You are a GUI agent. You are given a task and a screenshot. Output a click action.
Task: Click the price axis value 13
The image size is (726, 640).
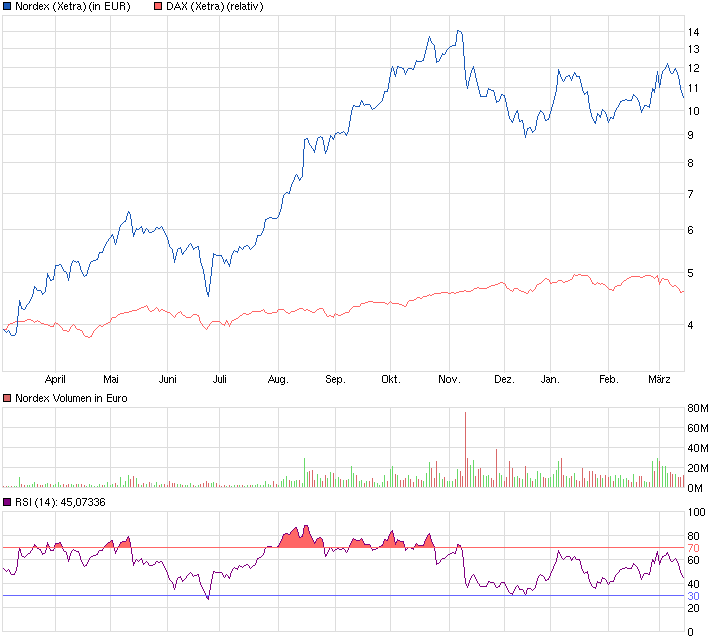[693, 49]
